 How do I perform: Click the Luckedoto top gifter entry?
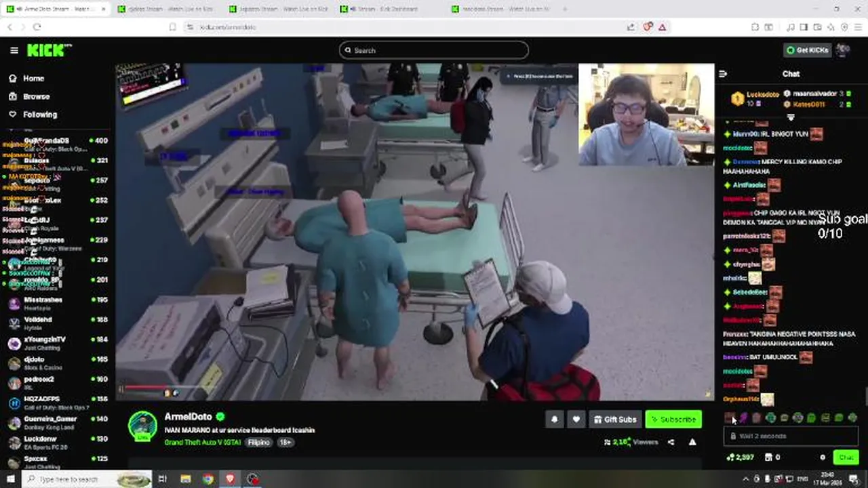pyautogui.click(x=755, y=99)
